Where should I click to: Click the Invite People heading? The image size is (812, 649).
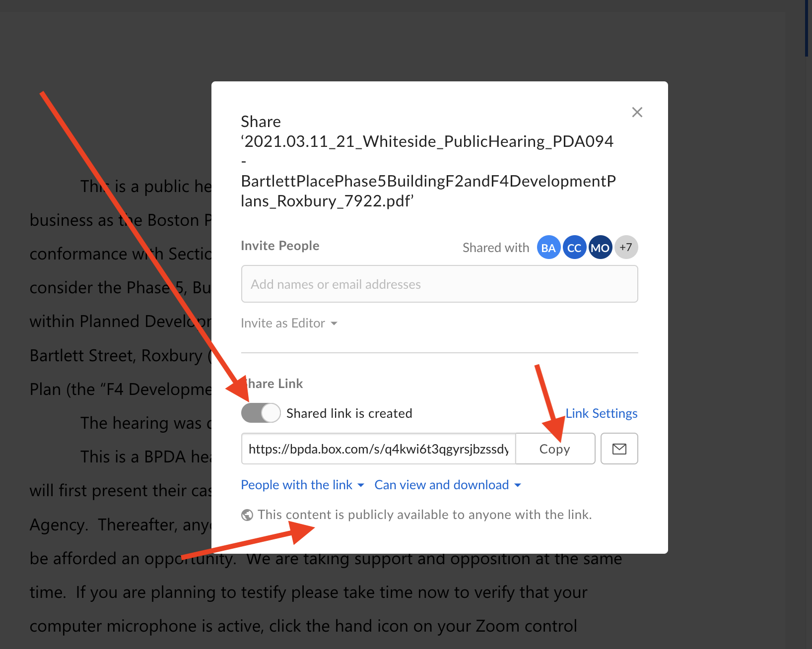pos(280,246)
